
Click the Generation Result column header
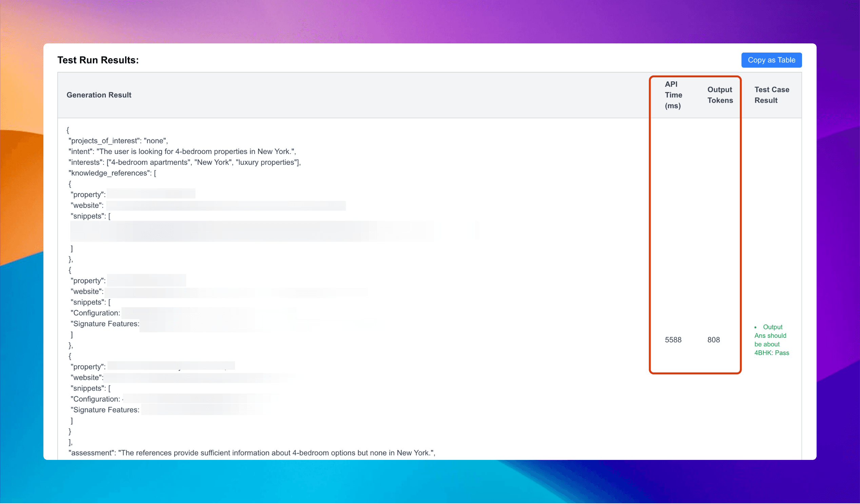click(x=99, y=95)
